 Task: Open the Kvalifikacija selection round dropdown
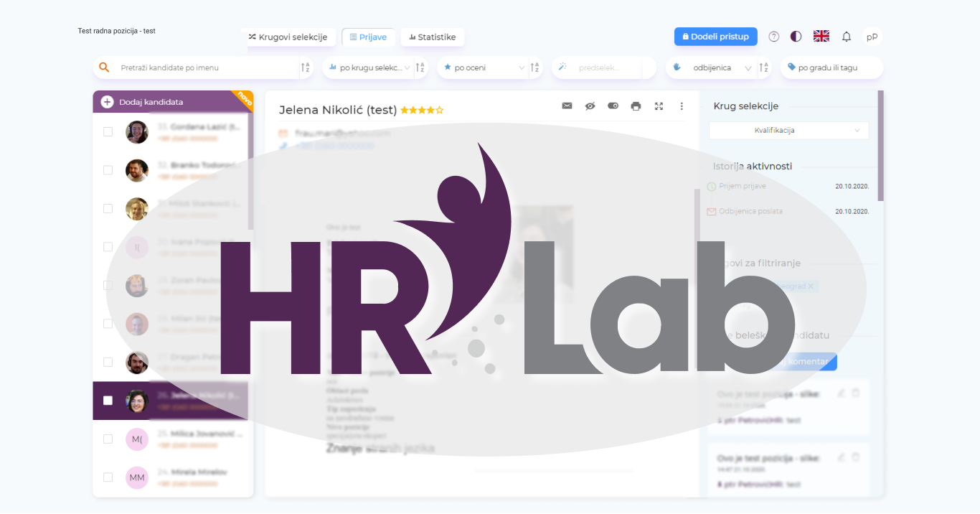pyautogui.click(x=787, y=131)
